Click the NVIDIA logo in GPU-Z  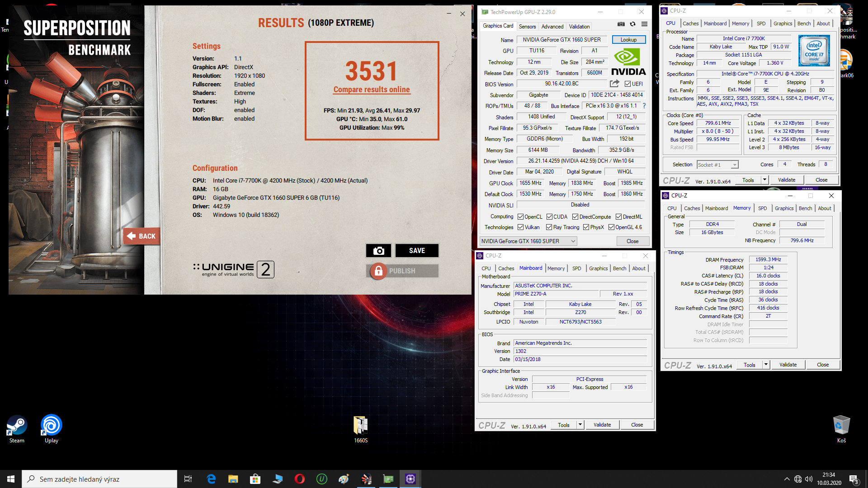pos(628,62)
